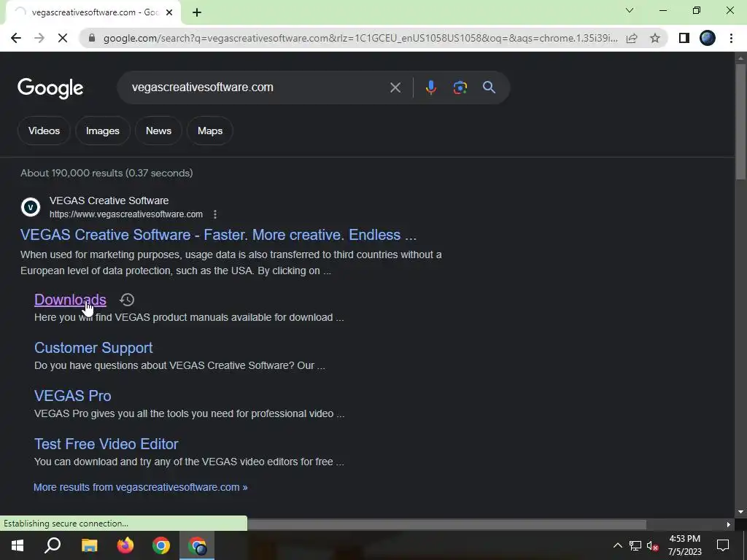Focus the Google search input field
This screenshot has height=560, width=747.
click(258, 87)
